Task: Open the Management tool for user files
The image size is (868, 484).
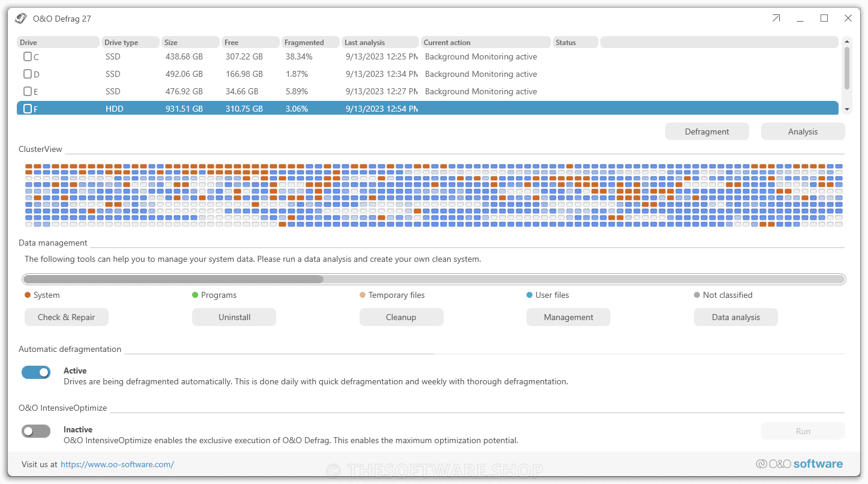Action: pos(568,317)
